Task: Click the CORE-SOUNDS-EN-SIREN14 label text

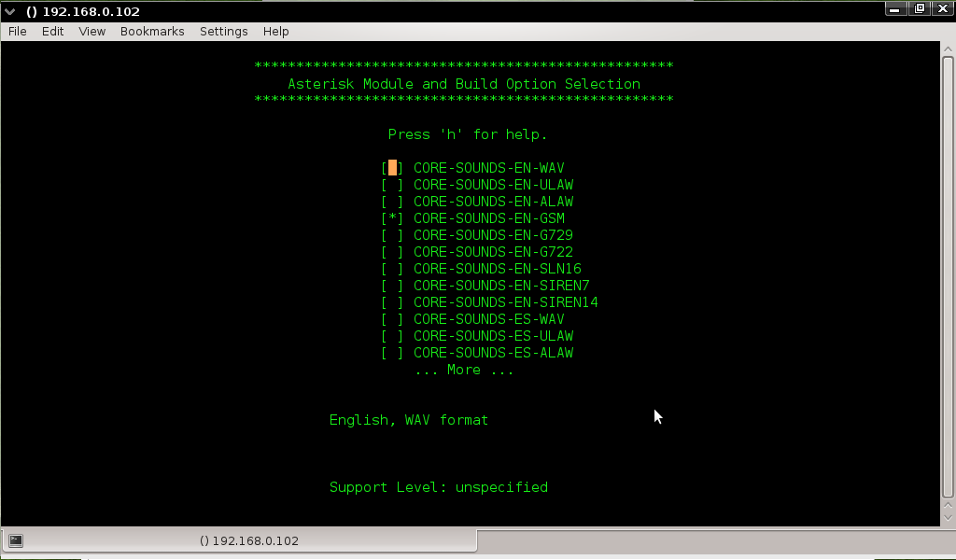Action: 506,302
